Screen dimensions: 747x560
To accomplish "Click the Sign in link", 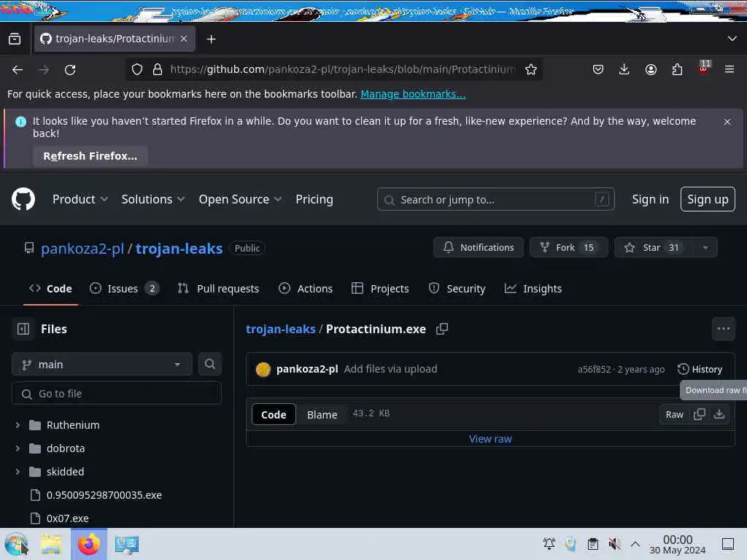I will point(650,200).
